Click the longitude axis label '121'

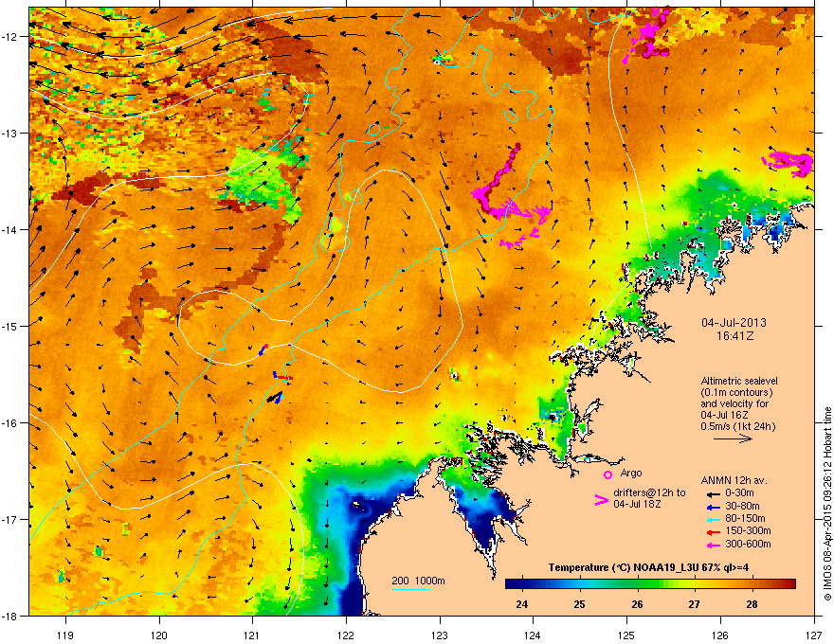[252, 635]
